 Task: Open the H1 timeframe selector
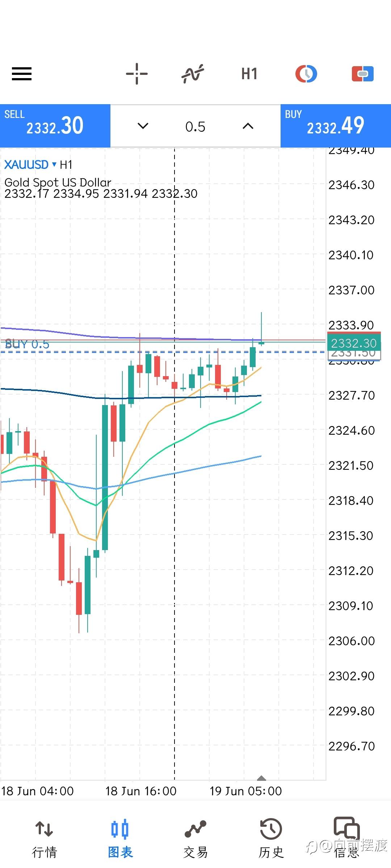pos(249,74)
